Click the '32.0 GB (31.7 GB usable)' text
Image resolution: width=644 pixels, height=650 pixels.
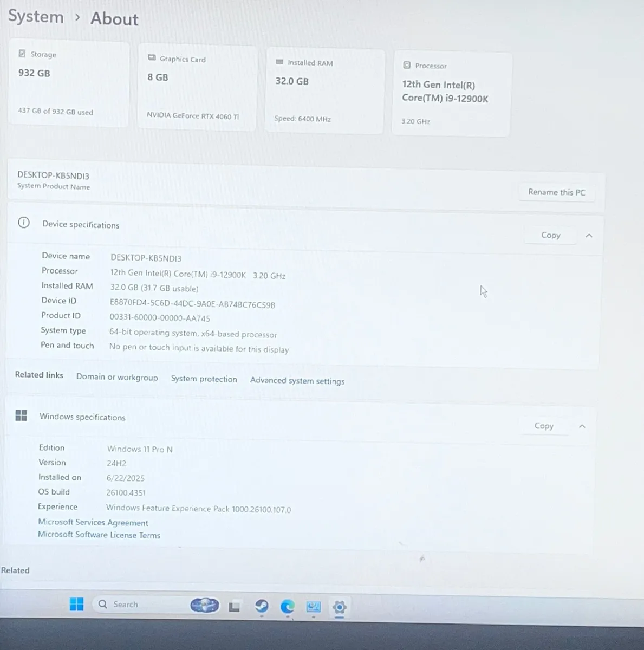pos(154,288)
